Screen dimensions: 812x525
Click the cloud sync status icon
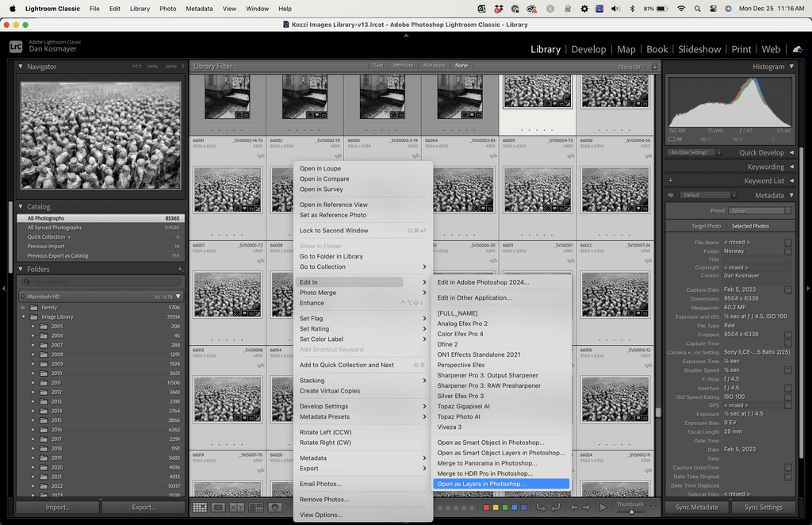[x=798, y=49]
